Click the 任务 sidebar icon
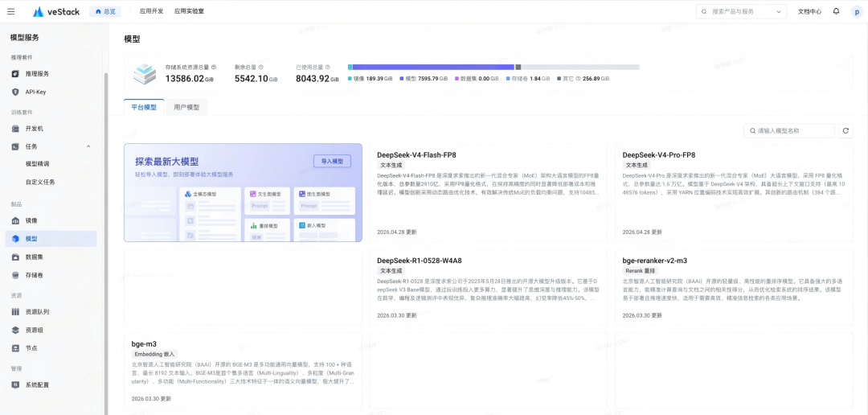This screenshot has height=415, width=868. click(15, 147)
